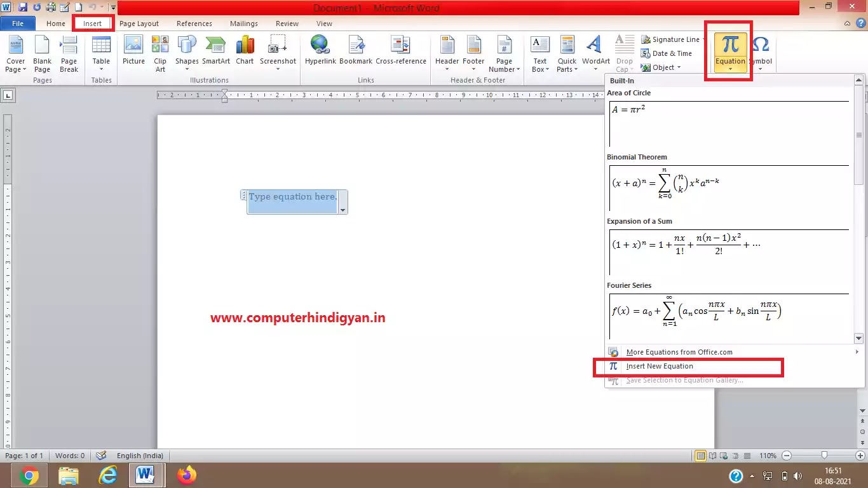This screenshot has height=488, width=868.
Task: Open the Mailings tab
Action: tap(244, 24)
